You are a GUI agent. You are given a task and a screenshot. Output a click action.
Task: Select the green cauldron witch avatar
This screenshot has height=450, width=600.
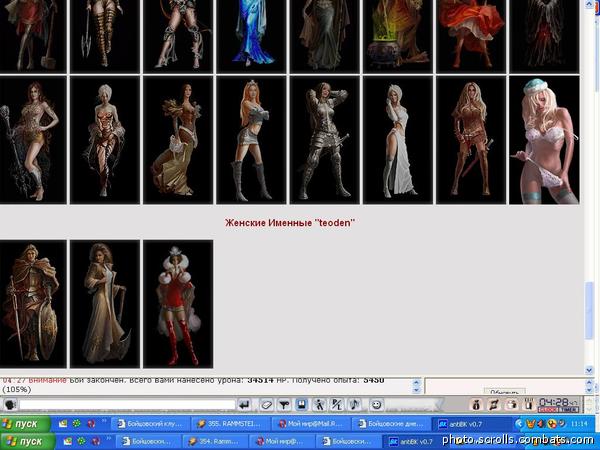tap(398, 36)
